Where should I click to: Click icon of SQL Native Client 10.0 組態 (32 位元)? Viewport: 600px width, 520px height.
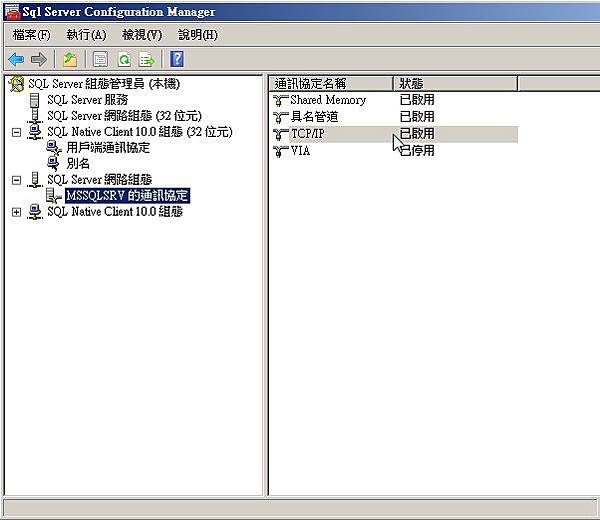click(x=35, y=132)
